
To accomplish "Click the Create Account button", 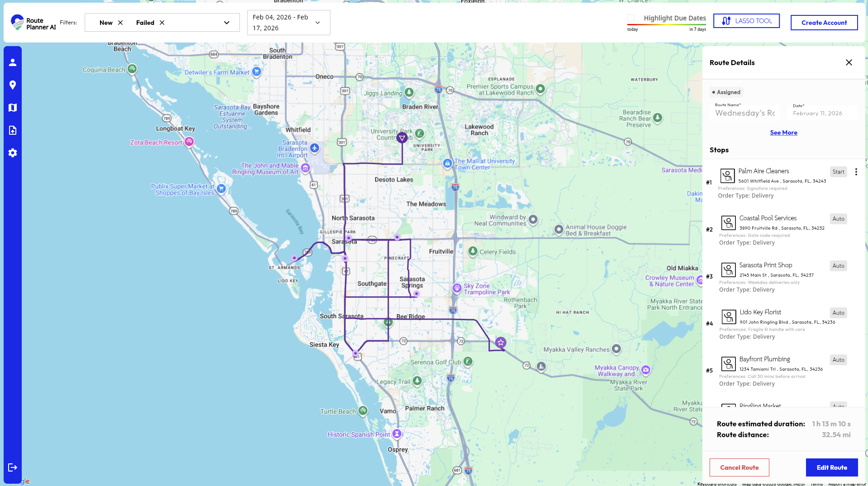I will click(824, 22).
